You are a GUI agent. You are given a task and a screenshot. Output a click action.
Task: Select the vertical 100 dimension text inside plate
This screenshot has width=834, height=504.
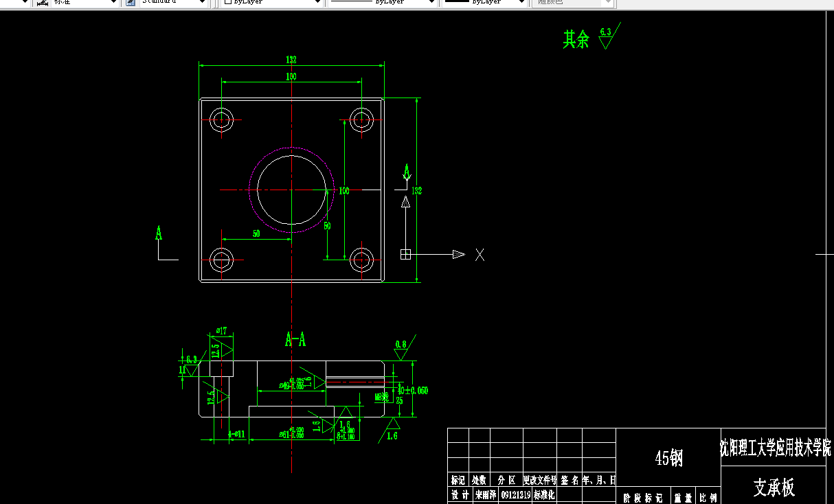click(x=344, y=190)
